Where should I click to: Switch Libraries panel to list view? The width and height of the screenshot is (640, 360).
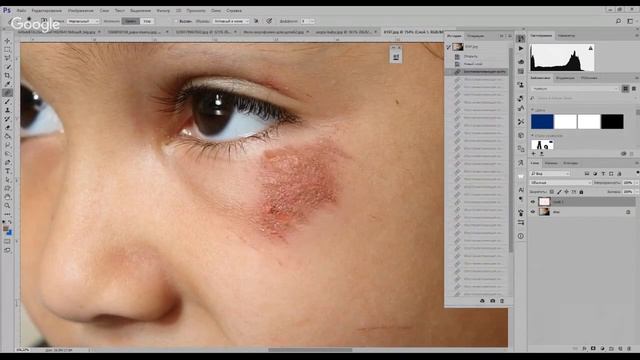click(633, 89)
